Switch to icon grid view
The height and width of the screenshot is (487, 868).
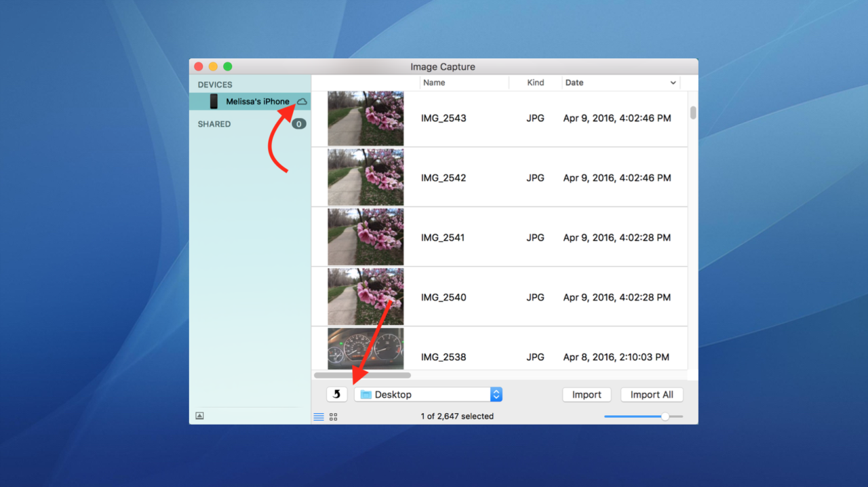point(334,416)
